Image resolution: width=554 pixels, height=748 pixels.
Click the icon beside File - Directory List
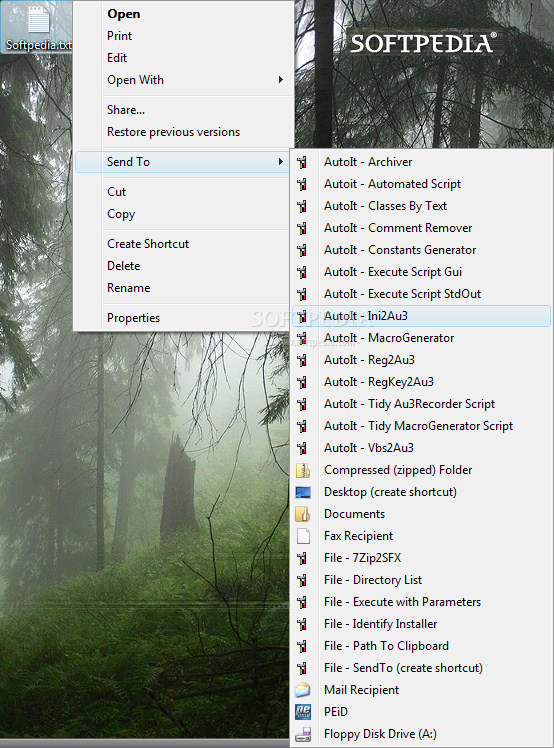[x=302, y=580]
